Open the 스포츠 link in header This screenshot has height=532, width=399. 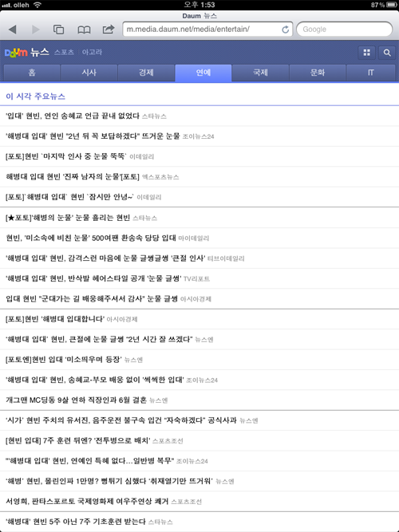(64, 53)
